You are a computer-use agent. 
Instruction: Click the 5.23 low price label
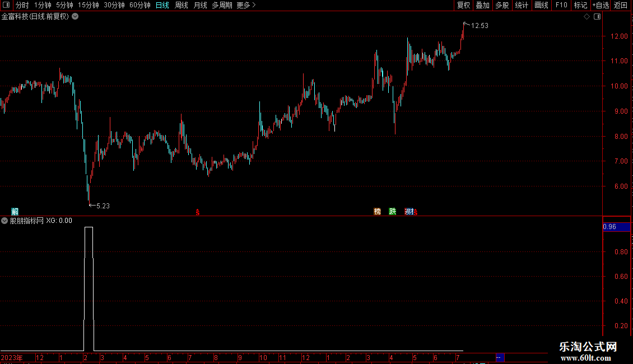[103, 206]
